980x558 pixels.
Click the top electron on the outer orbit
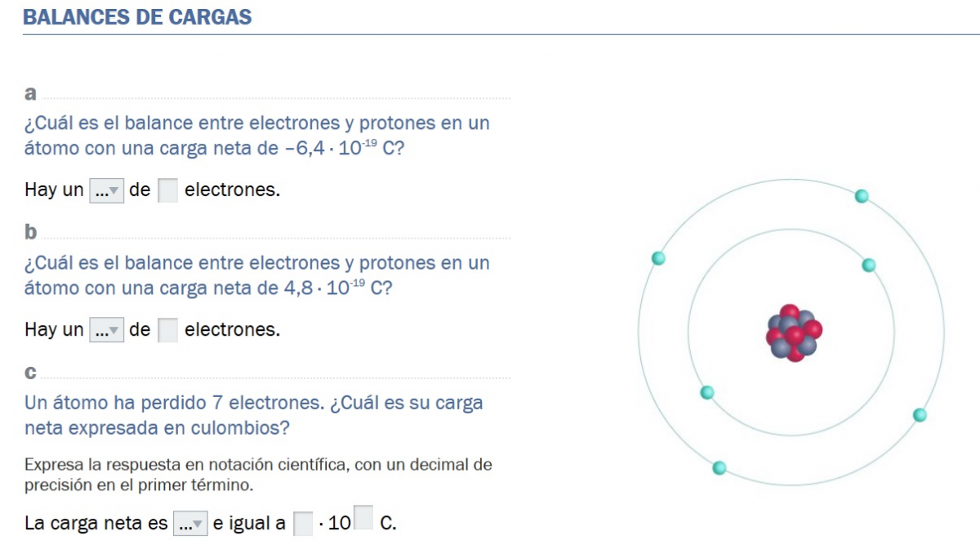(861, 196)
